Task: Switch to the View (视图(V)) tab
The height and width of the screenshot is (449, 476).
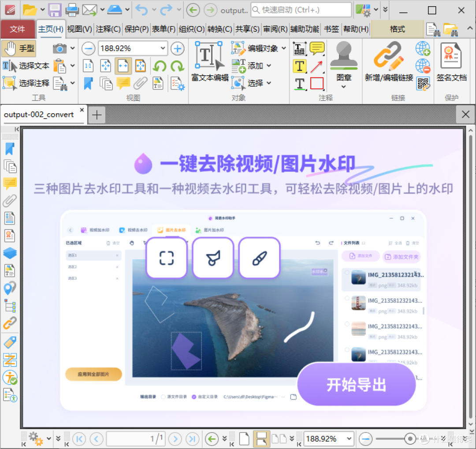Action: 79,29
